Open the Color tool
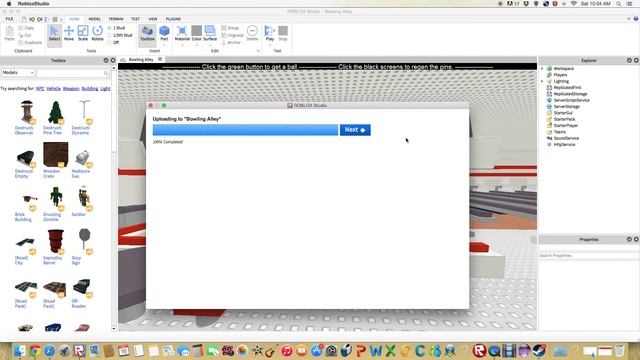 click(x=196, y=33)
